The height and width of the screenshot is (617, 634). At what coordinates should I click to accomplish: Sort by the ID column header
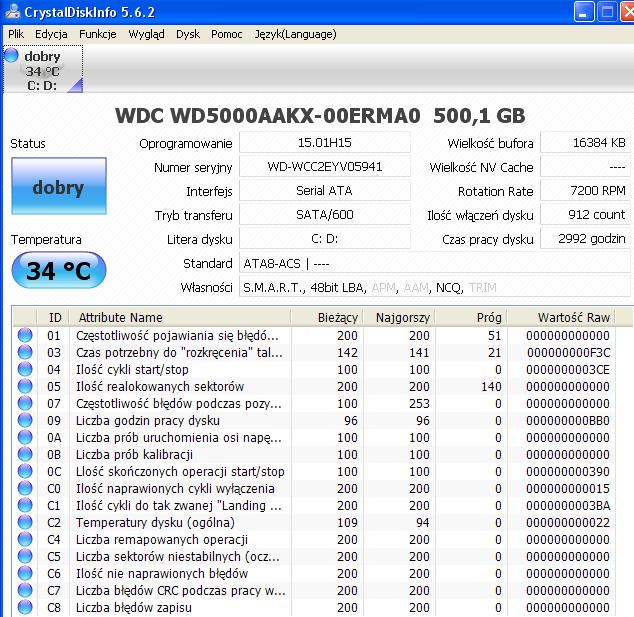point(53,317)
